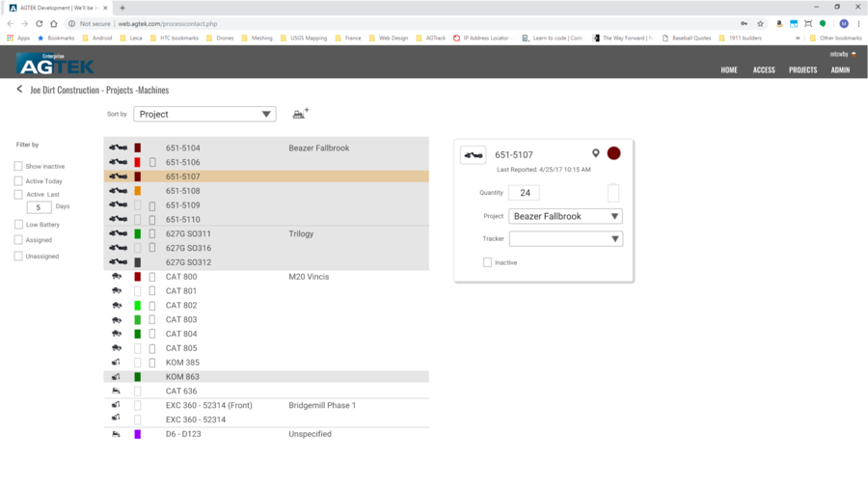The width and height of the screenshot is (868, 488).
Task: Click the scraper icon for 651-5104
Action: [118, 149]
